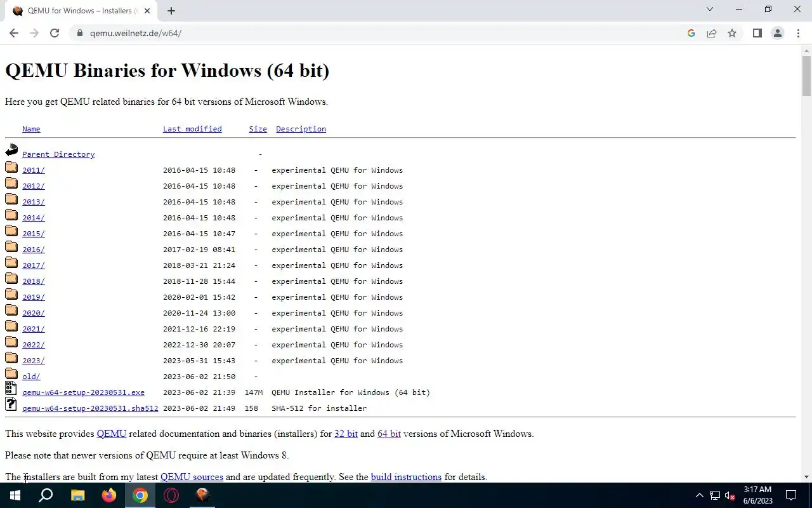Viewport: 812px width, 508px height.
Task: Close the QEMU for Windows tab
Action: click(147, 10)
